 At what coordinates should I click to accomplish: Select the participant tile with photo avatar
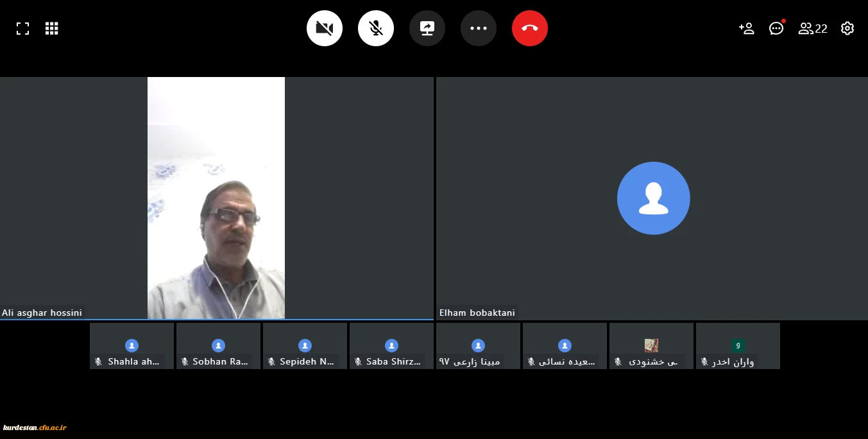[651, 346]
